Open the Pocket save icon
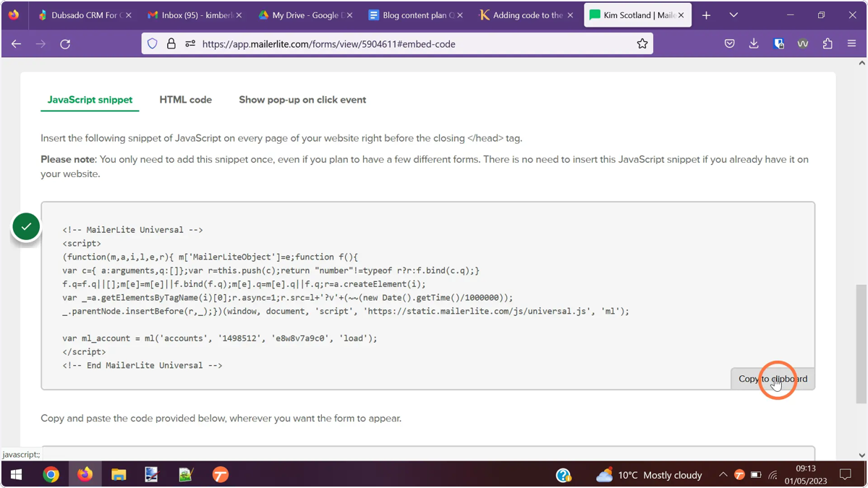 (x=730, y=44)
